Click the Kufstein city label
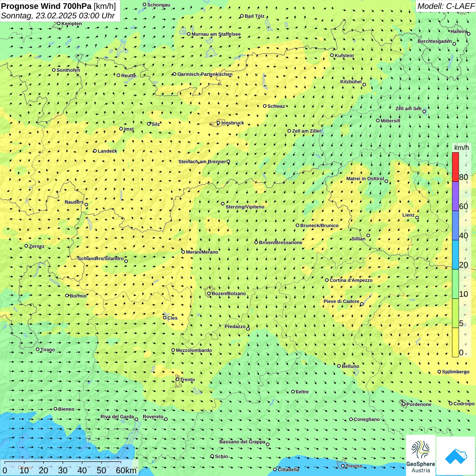The width and height of the screenshot is (476, 476). (344, 56)
